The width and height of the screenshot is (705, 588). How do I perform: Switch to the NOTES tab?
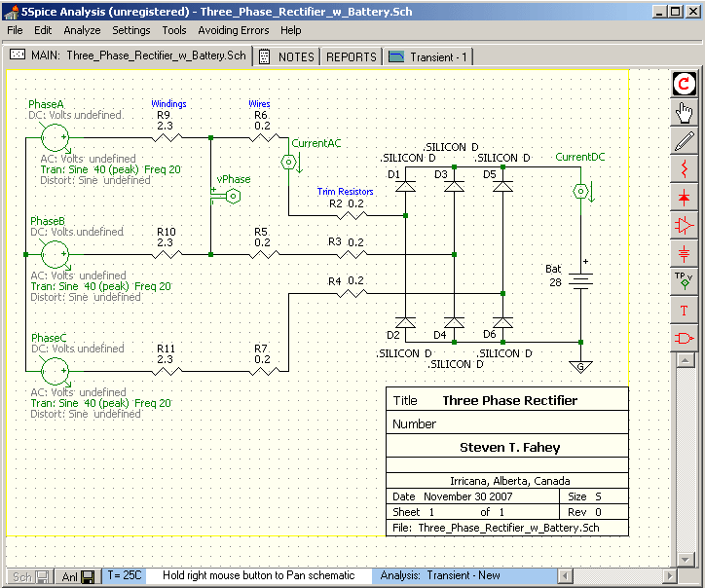pyautogui.click(x=287, y=56)
